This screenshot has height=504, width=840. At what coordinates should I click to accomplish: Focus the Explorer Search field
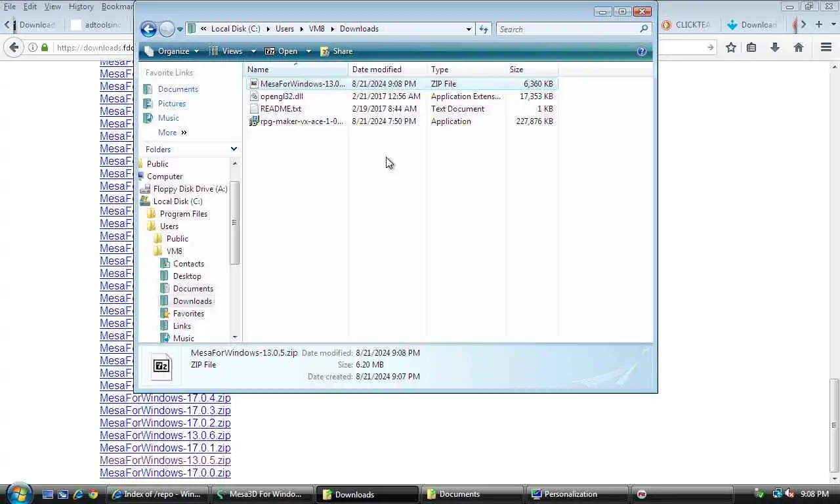[x=568, y=29]
